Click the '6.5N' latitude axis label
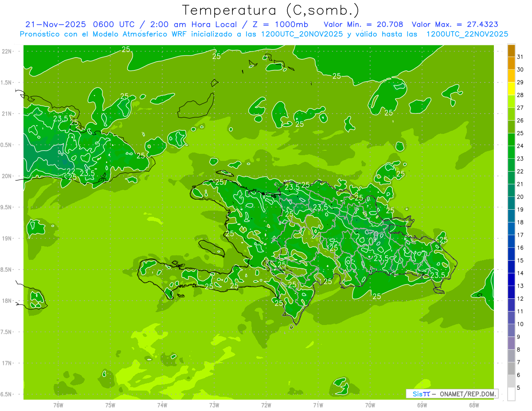The width and height of the screenshot is (532, 411). point(6,394)
